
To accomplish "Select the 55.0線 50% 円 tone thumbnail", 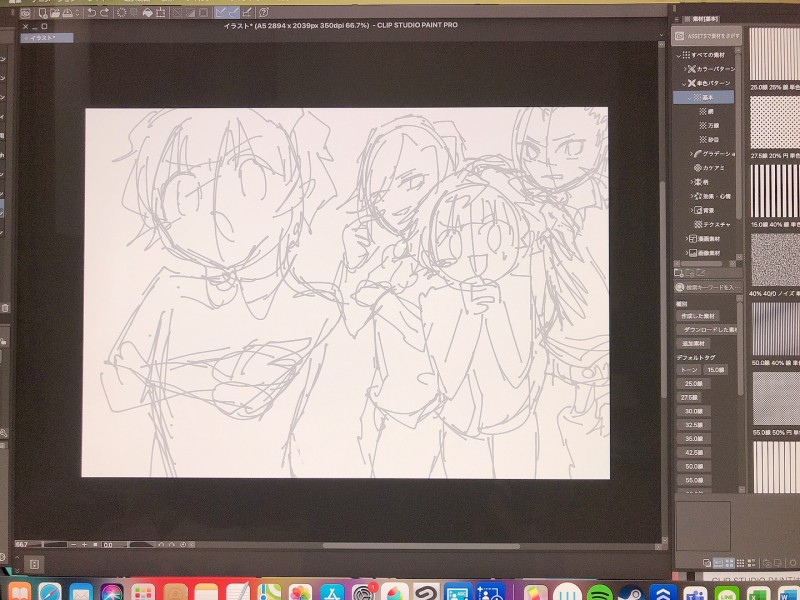I will click(x=776, y=398).
